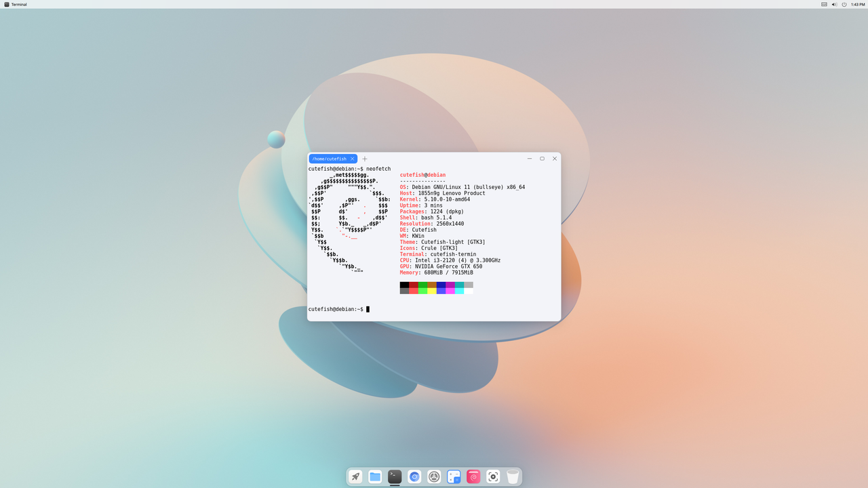Select the Terminal icon in the dock
The height and width of the screenshot is (488, 868).
pos(394,476)
